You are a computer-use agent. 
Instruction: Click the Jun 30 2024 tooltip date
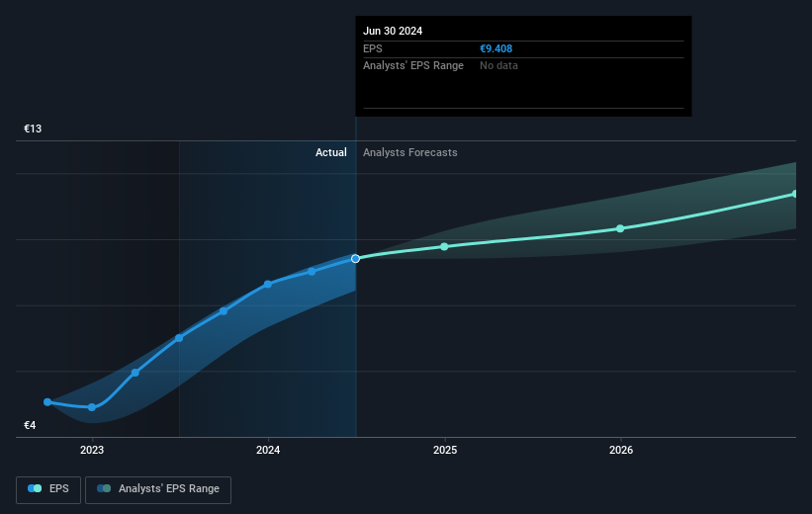[x=393, y=31]
